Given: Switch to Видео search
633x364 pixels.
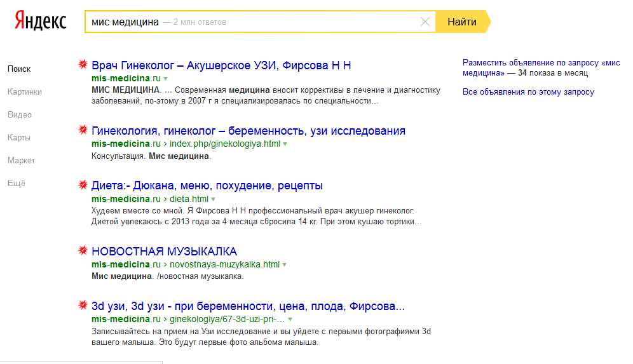Looking at the screenshot, I should pyautogui.click(x=19, y=114).
